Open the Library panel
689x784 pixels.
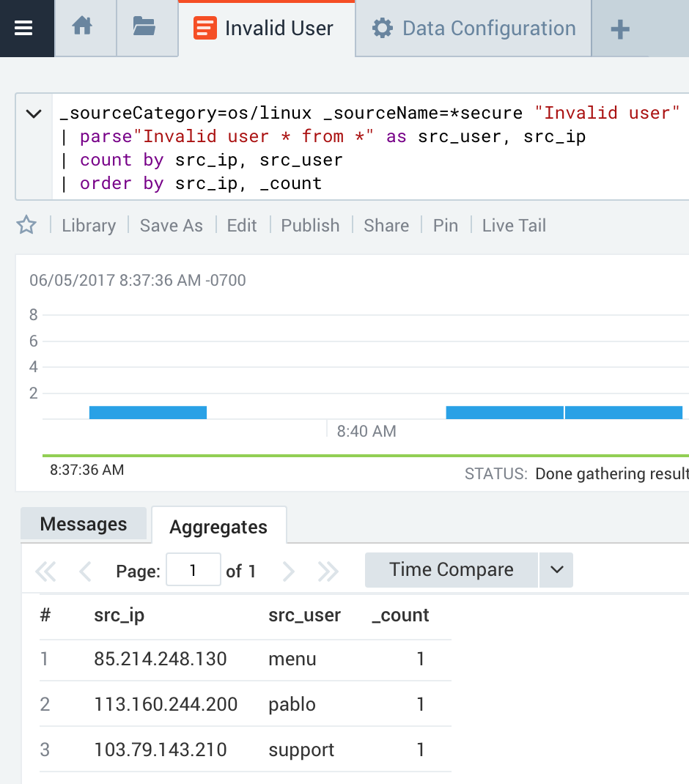coord(88,226)
